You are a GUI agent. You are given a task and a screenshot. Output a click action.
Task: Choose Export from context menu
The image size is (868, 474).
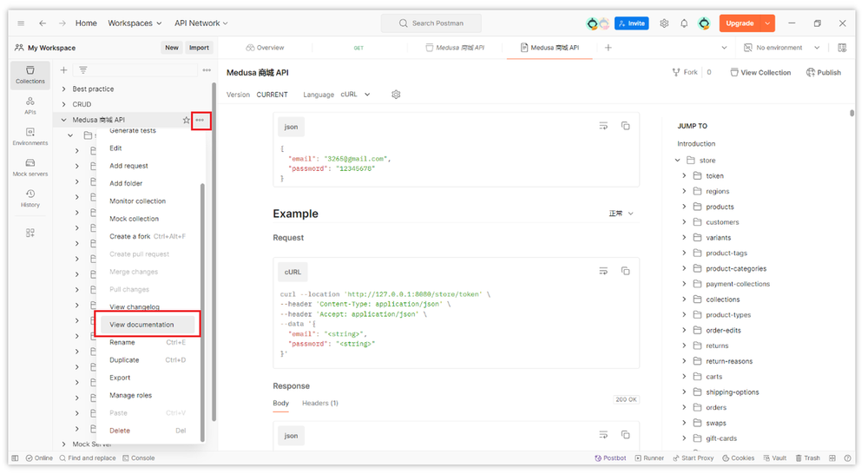pos(120,378)
